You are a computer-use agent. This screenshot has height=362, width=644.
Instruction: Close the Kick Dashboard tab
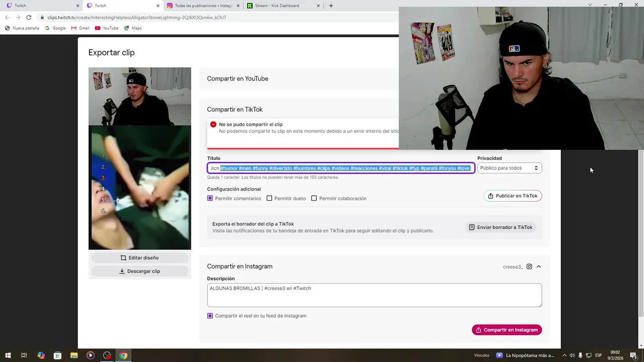pos(318,6)
